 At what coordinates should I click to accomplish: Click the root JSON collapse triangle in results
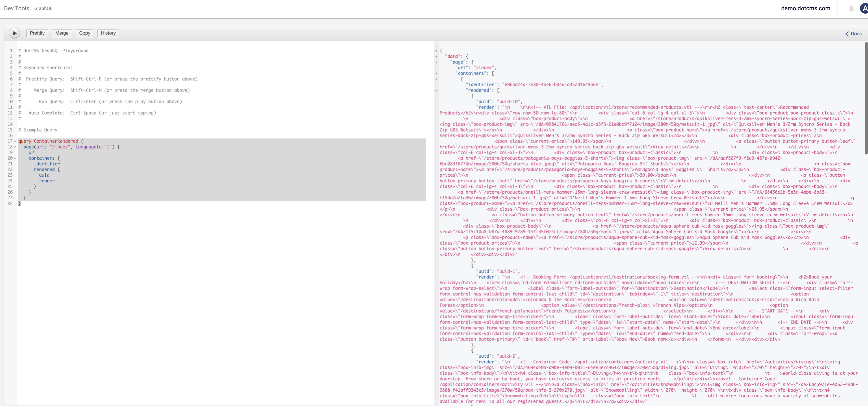coord(437,51)
